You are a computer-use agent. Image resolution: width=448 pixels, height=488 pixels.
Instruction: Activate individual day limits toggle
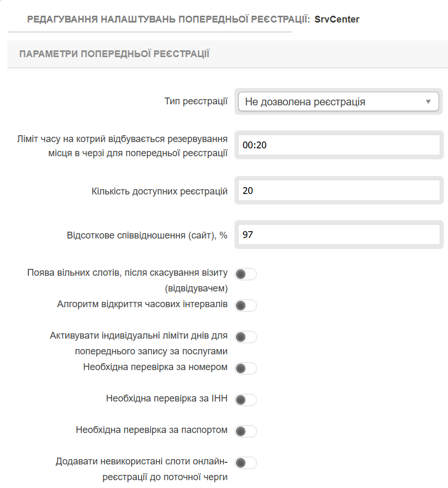pyautogui.click(x=246, y=337)
